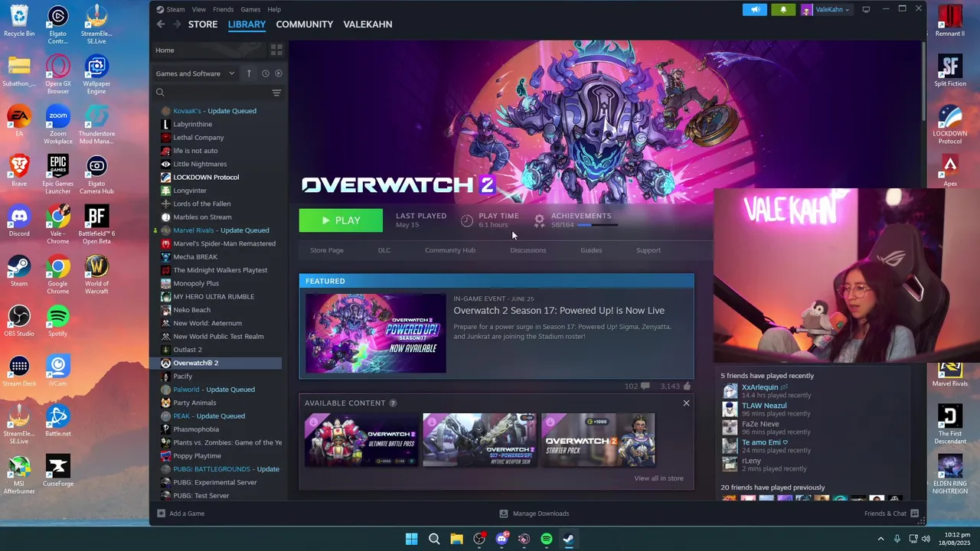Open the ValeKahn account dropdown
This screenshot has width=980, height=551.
(825, 9)
